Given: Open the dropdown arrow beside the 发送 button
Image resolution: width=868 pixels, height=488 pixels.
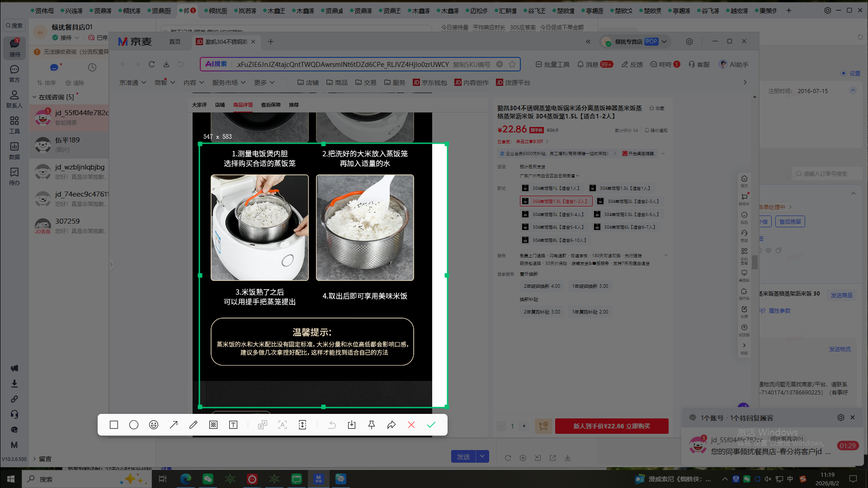Looking at the screenshot, I should pyautogui.click(x=482, y=456).
